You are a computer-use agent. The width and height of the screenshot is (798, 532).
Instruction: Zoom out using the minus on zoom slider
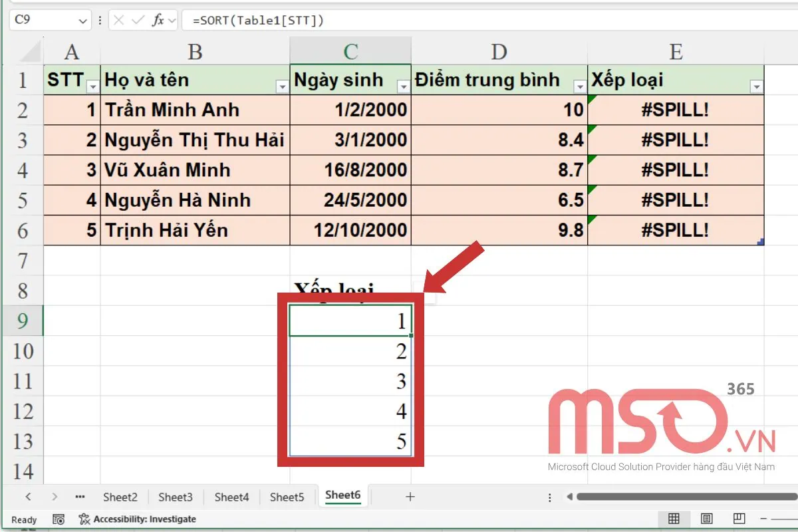(x=765, y=519)
